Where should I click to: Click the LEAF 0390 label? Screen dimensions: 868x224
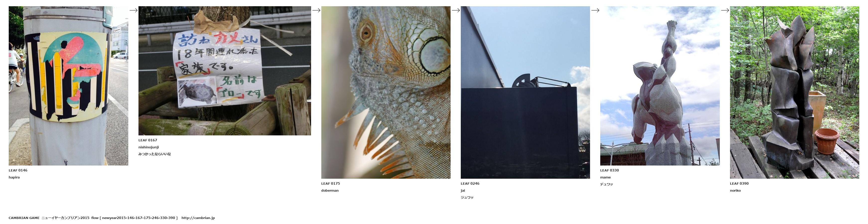pos(739,184)
